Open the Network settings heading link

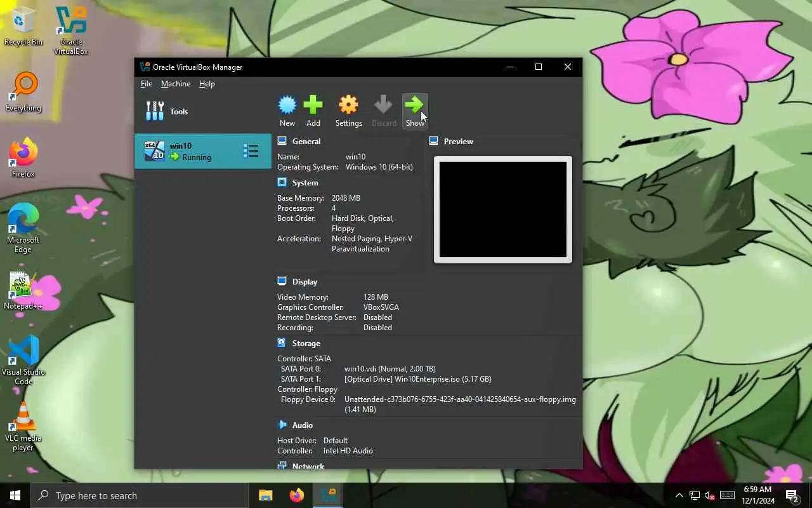[308, 465]
